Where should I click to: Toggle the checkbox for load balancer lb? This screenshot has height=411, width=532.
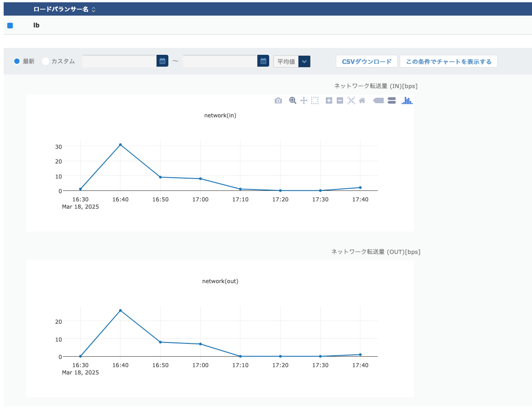coord(10,26)
